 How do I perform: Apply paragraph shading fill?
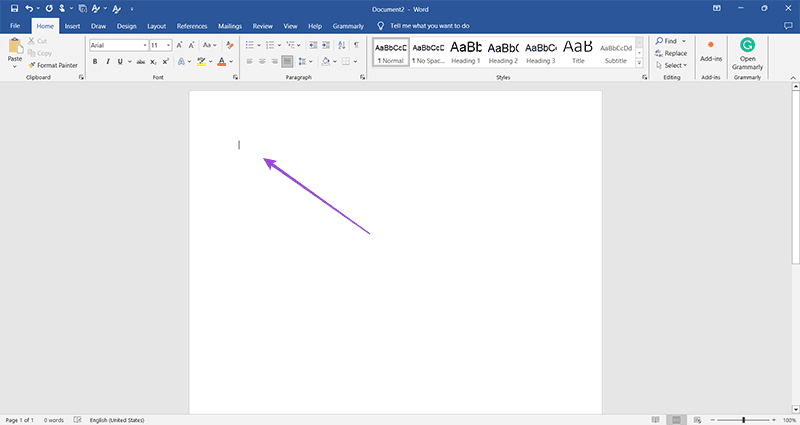(x=326, y=62)
